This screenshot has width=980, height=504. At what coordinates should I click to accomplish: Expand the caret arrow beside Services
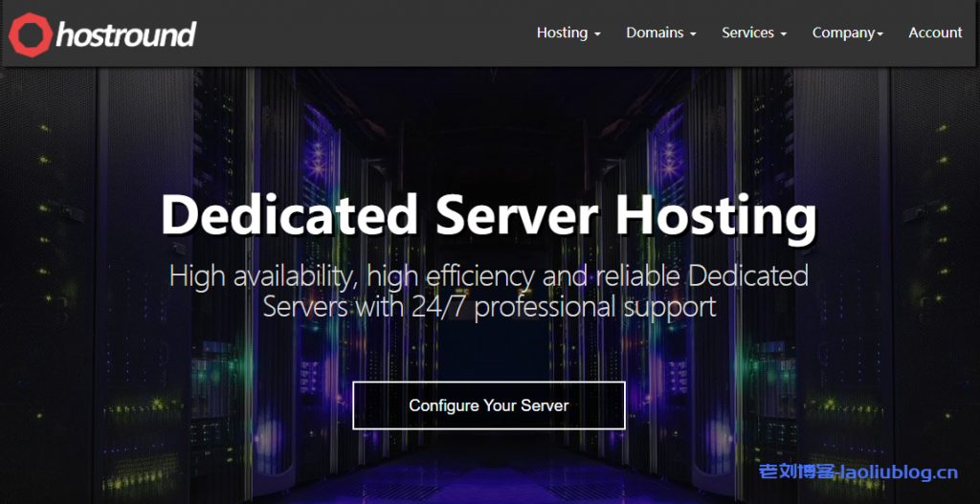783,34
